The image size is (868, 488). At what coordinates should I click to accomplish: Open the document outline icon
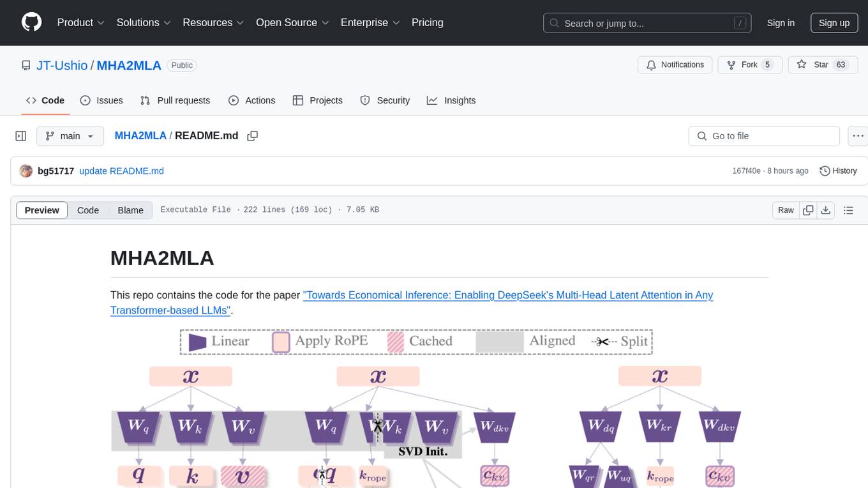(848, 210)
